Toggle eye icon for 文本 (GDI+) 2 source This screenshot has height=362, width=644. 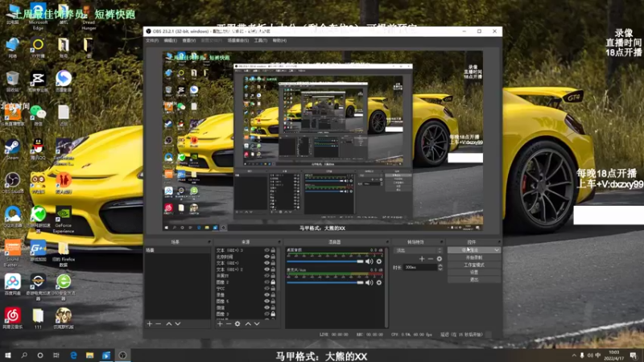(267, 269)
